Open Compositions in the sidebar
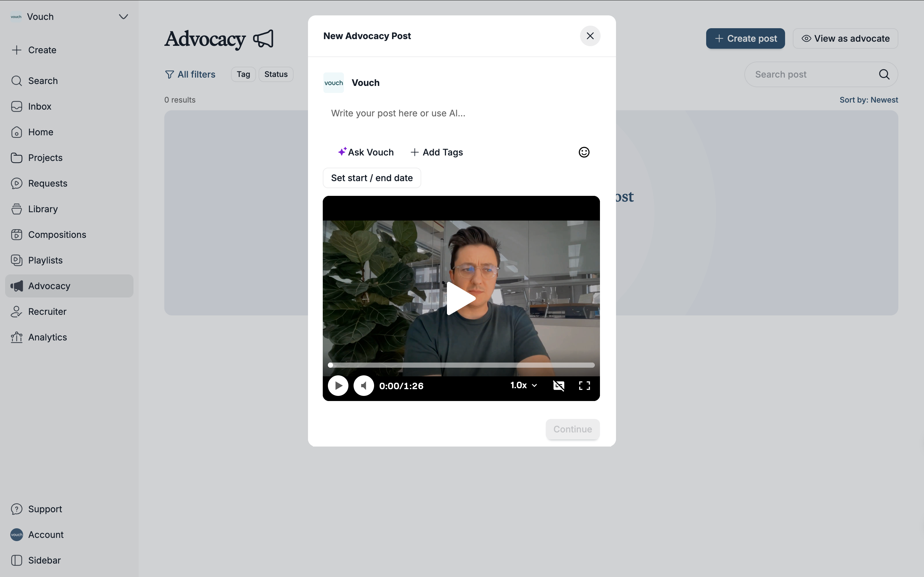Viewport: 924px width, 577px height. click(x=57, y=235)
